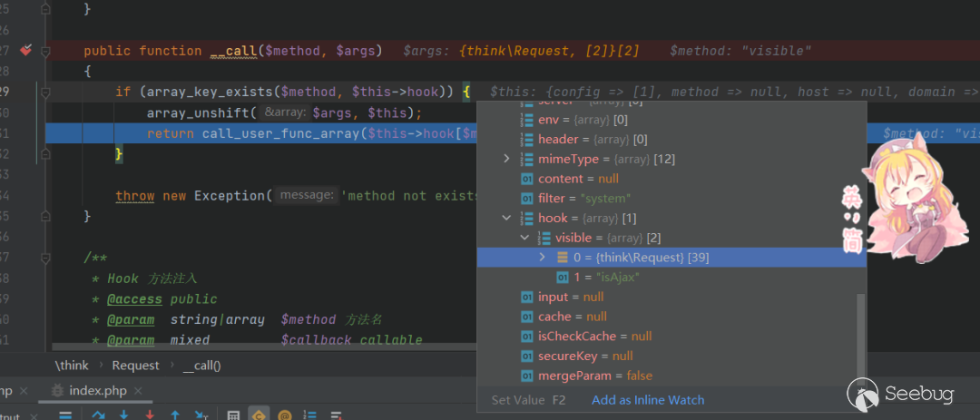
Task: Click the Step Out up-arrow icon
Action: [x=175, y=415]
